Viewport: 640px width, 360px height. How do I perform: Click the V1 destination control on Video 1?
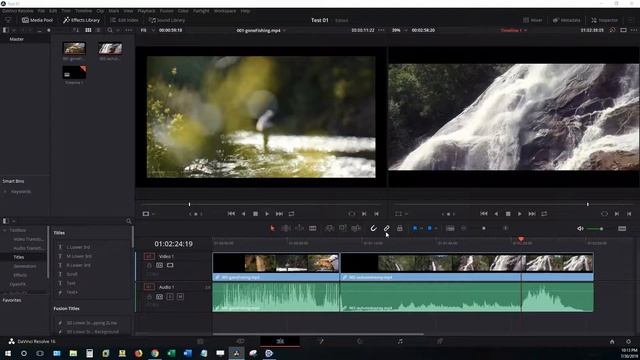pos(149,256)
